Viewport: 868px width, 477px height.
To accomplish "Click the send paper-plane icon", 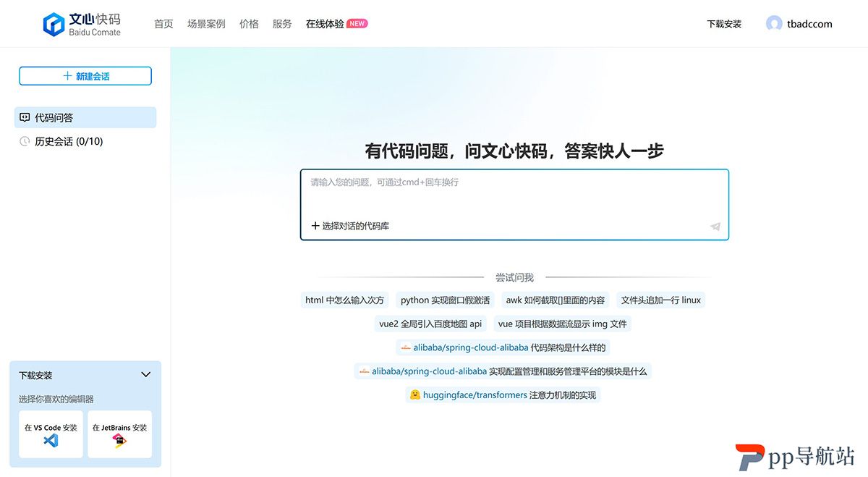I will click(x=715, y=227).
